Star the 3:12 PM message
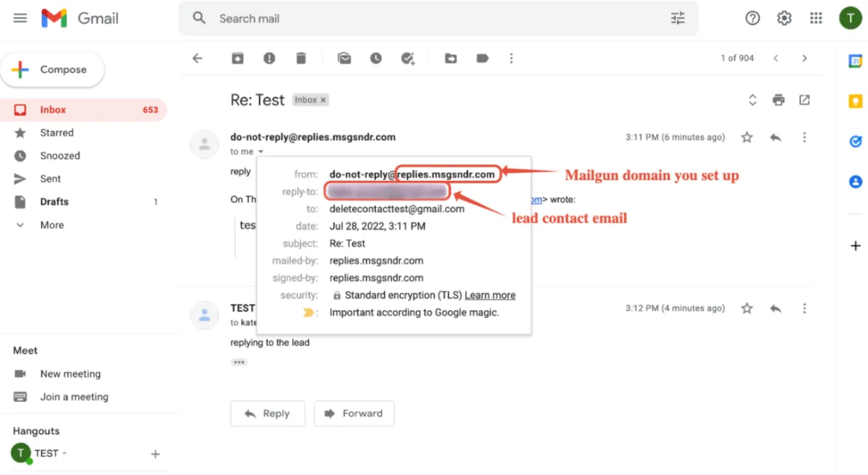The width and height of the screenshot is (868, 475). pyautogui.click(x=747, y=308)
